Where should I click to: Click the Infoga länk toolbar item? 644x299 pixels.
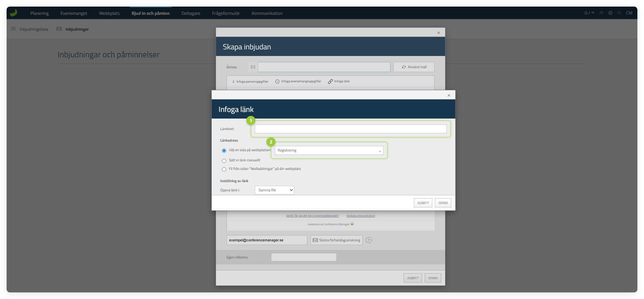coord(339,81)
